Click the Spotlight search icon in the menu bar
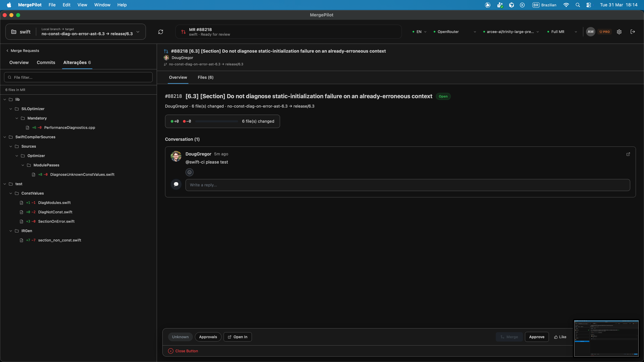 click(x=578, y=5)
